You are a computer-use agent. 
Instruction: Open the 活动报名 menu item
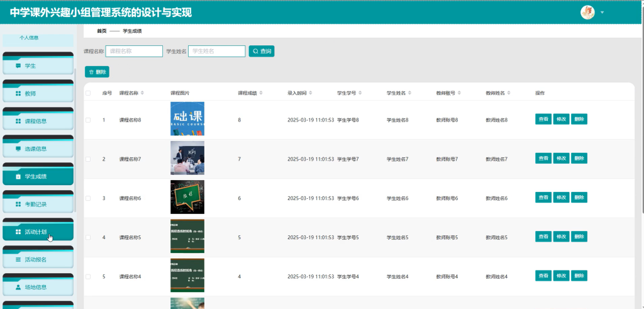point(38,259)
